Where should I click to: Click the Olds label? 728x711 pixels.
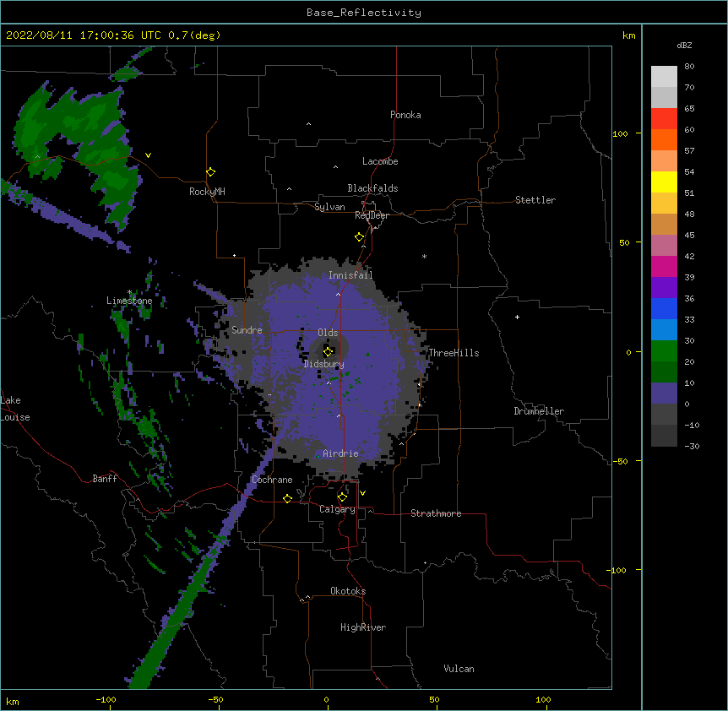pyautogui.click(x=328, y=333)
